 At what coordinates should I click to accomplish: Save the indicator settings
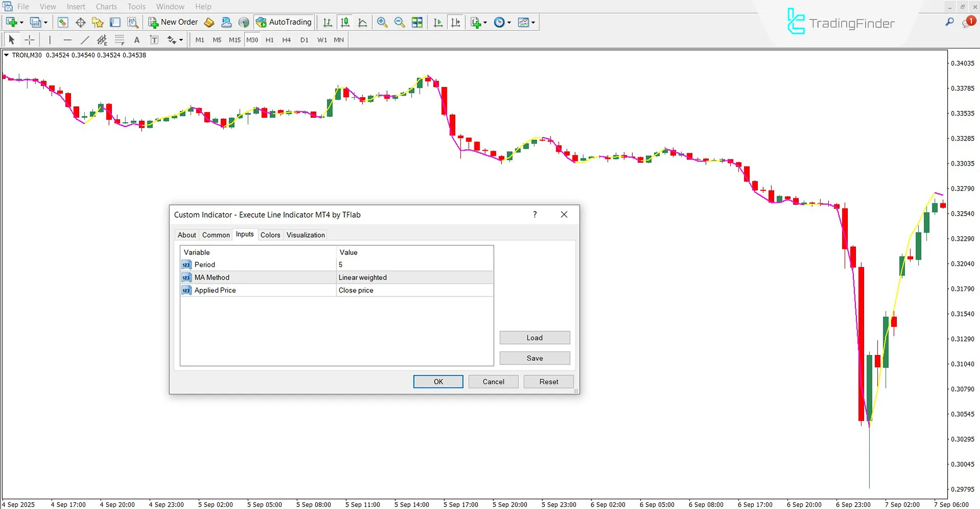[x=534, y=358]
